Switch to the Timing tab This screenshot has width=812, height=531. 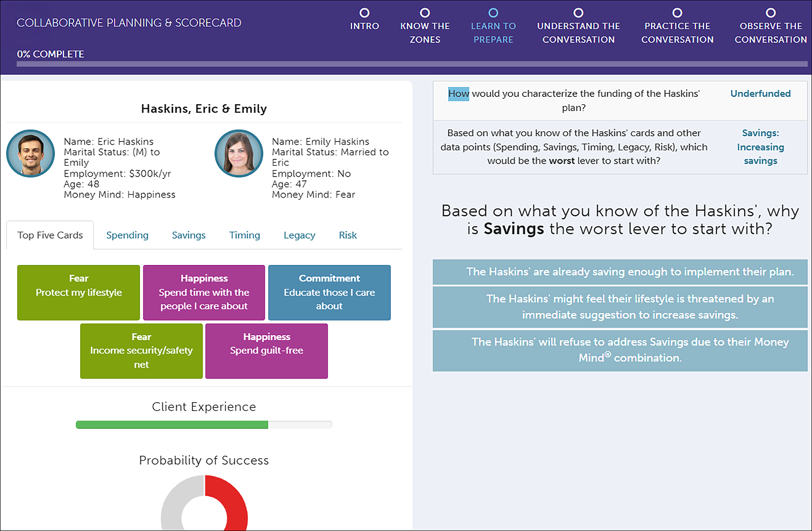(x=244, y=236)
